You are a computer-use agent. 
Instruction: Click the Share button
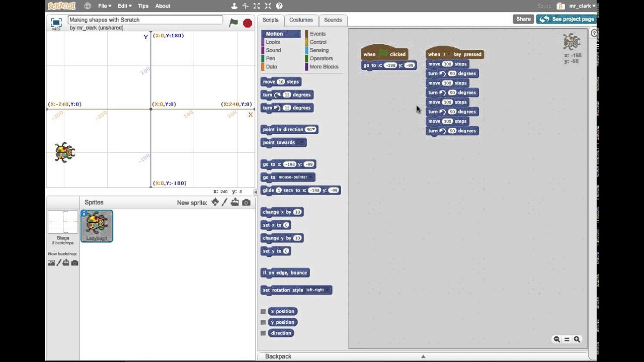pos(523,19)
